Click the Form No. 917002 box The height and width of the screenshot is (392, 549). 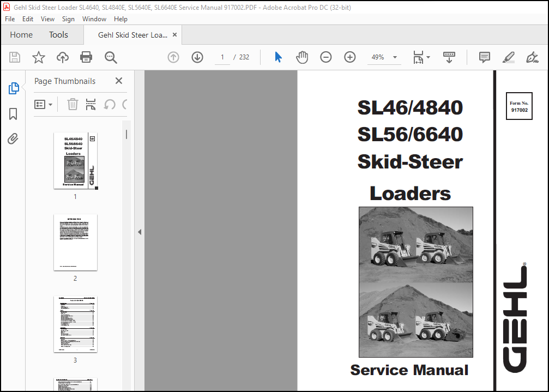[x=519, y=106]
